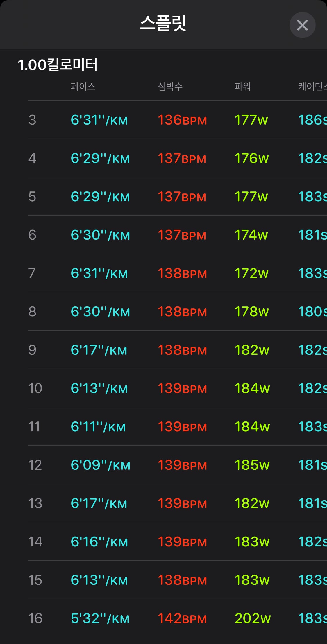Select split 12 pace 6'09''/KM

coord(100,465)
